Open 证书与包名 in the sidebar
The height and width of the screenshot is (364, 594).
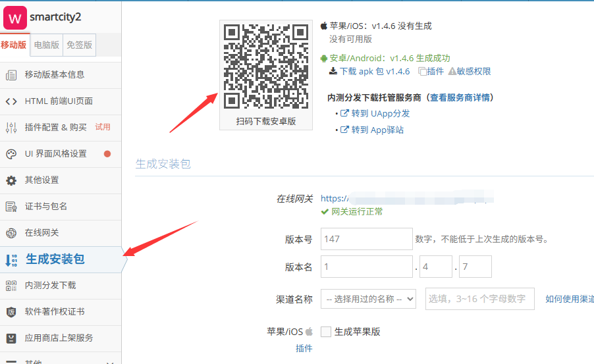[x=45, y=207]
